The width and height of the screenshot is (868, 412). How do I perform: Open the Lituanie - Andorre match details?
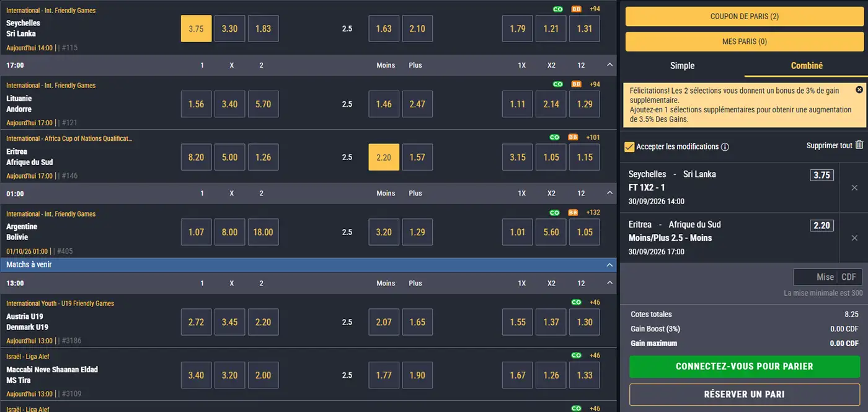pos(19,104)
